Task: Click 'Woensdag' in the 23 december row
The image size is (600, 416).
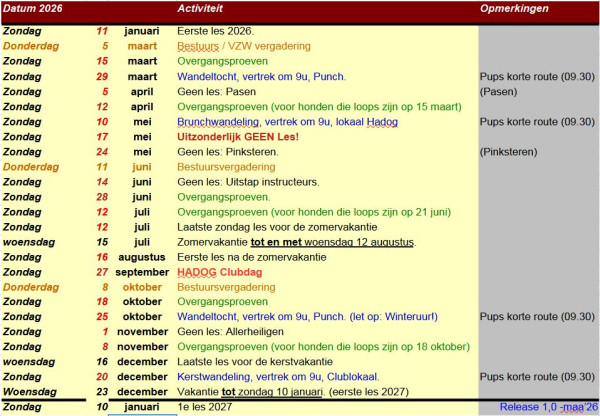Action: (30, 392)
